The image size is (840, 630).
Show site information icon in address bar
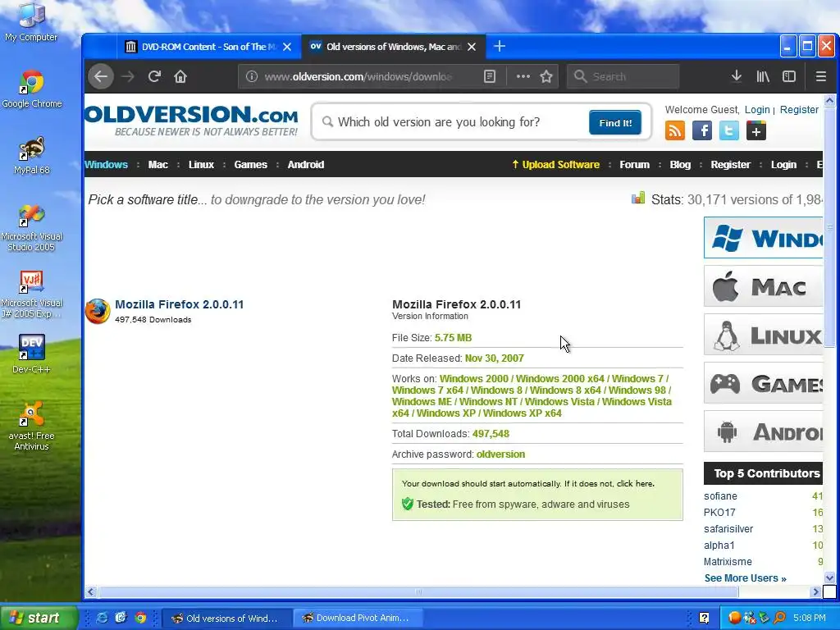[252, 76]
